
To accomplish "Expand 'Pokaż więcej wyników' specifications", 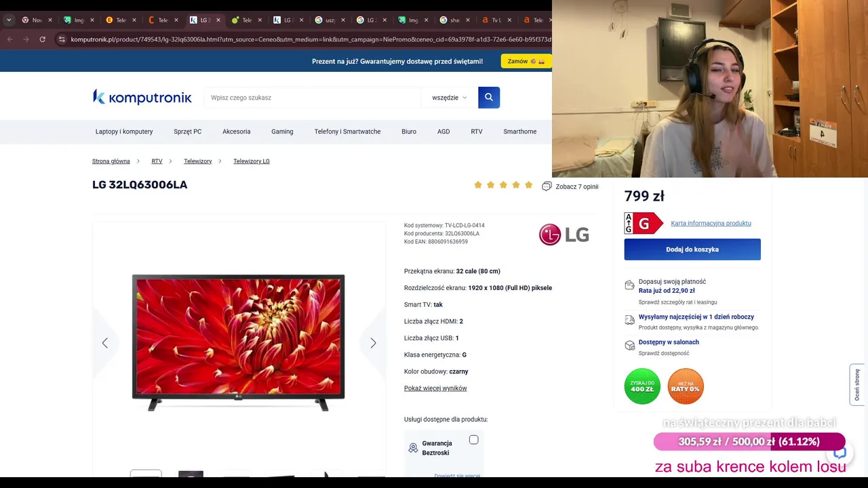I will pos(435,388).
